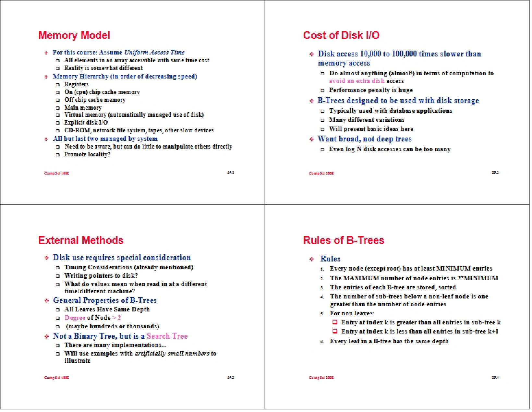
Task: Click 'Entry at index k is greater than' line
Action: tap(421, 322)
